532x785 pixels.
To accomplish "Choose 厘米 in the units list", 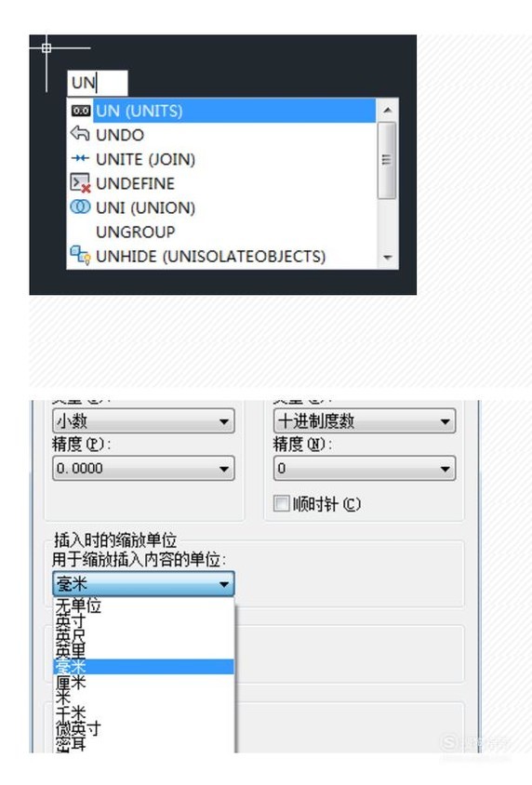I will coord(143,682).
